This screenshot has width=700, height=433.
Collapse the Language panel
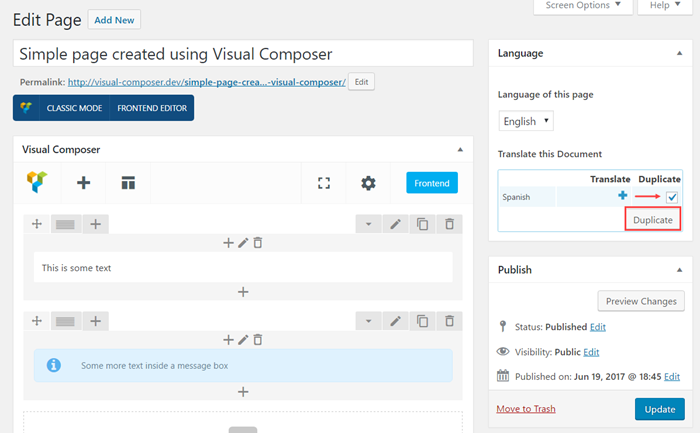679,53
